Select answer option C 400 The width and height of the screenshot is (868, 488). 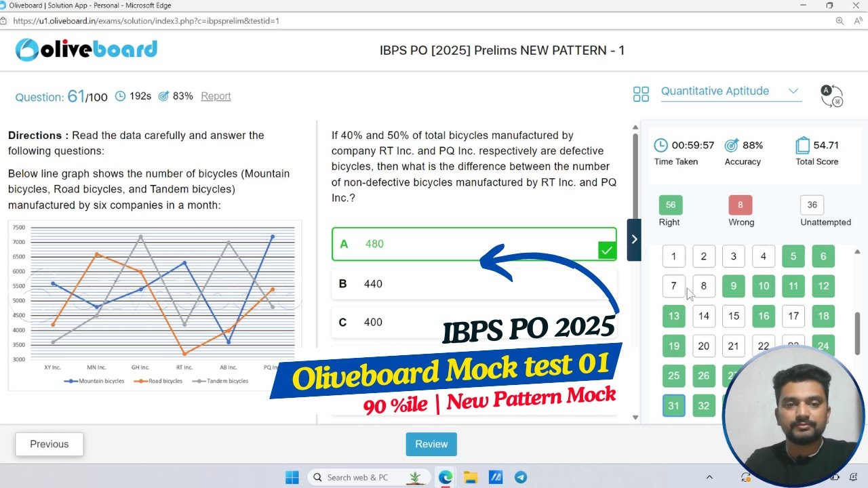pyautogui.click(x=474, y=323)
